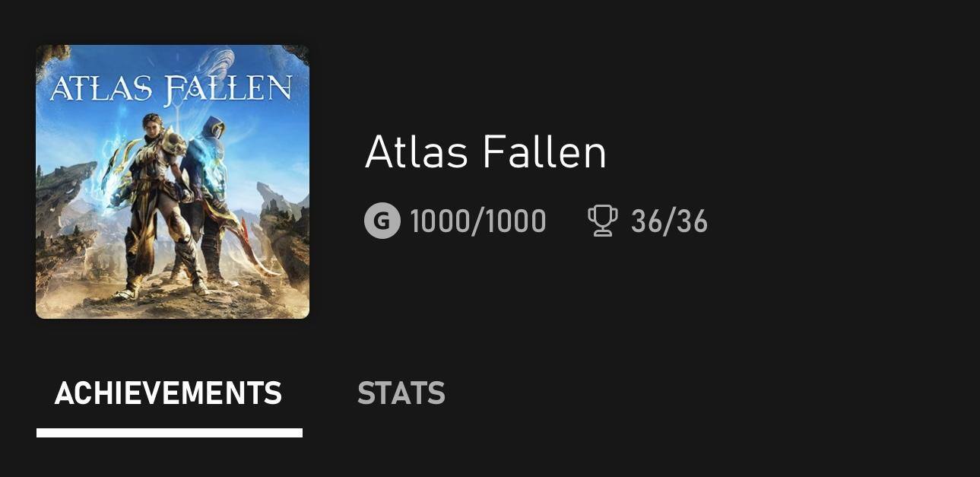
Task: Click the Atlas Fallen game title
Action: click(x=485, y=152)
